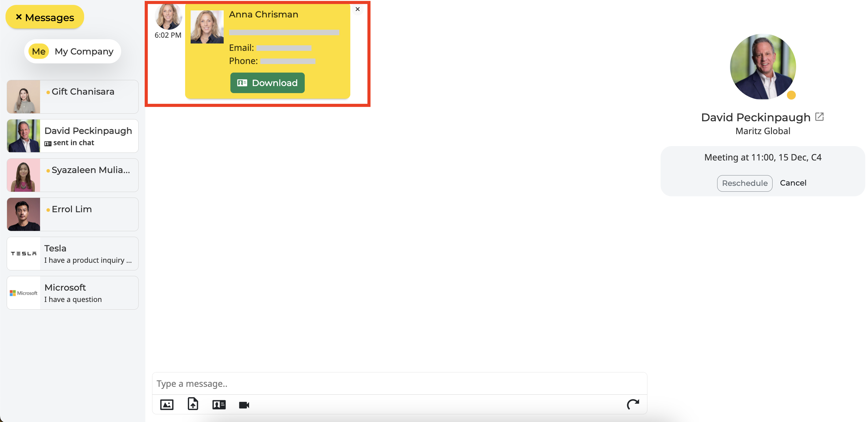Start a video call with camera icon
The image size is (868, 422).
tap(244, 405)
